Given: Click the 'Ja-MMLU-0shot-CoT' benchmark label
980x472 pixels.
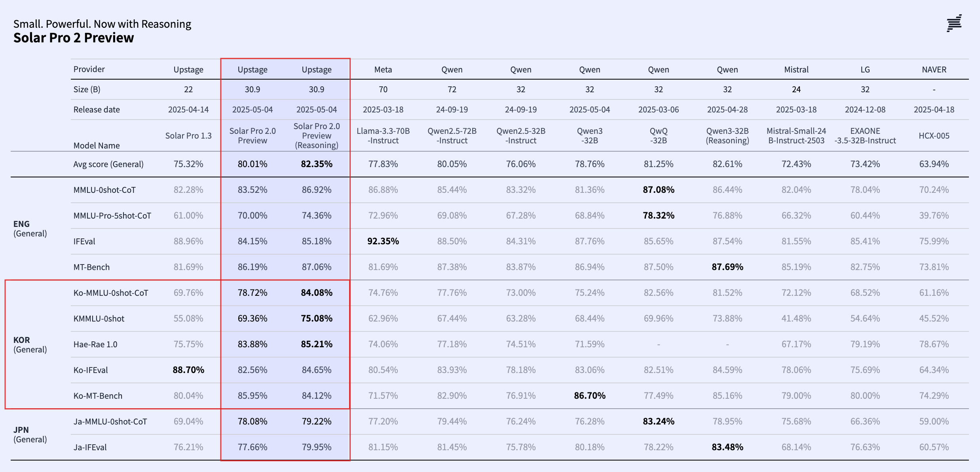Looking at the screenshot, I should (110, 422).
